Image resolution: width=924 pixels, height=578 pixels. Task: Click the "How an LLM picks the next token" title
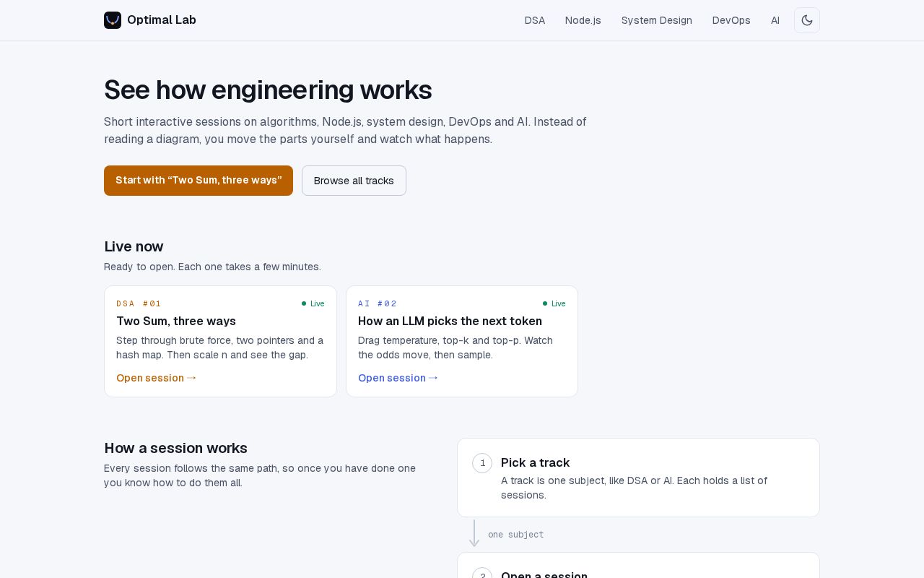click(x=450, y=321)
